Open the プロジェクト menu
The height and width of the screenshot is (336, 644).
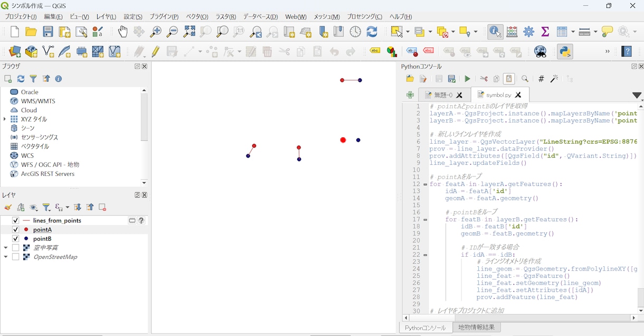(x=21, y=16)
